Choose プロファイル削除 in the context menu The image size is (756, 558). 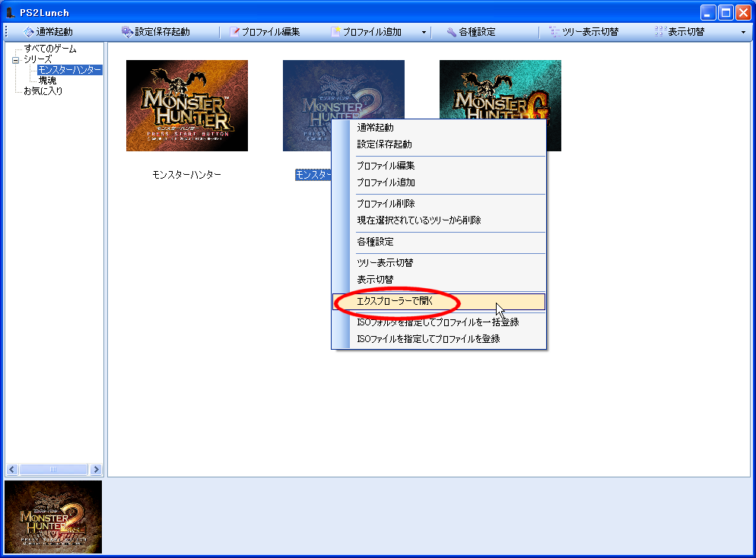point(439,204)
